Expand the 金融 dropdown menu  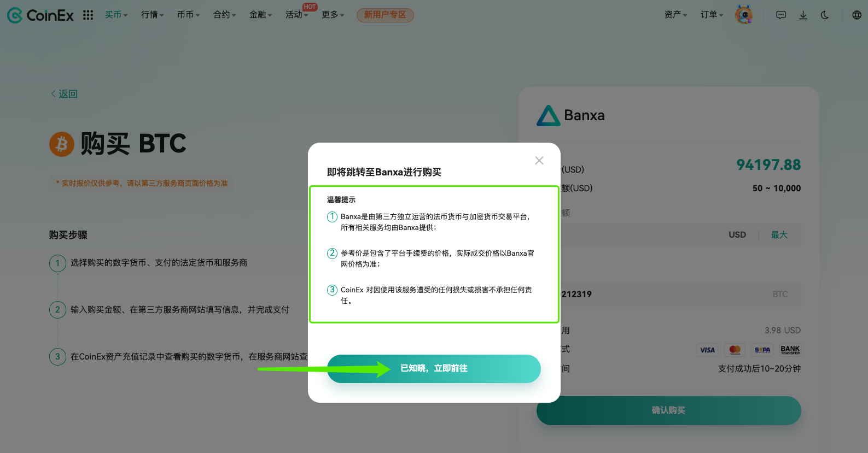click(261, 15)
